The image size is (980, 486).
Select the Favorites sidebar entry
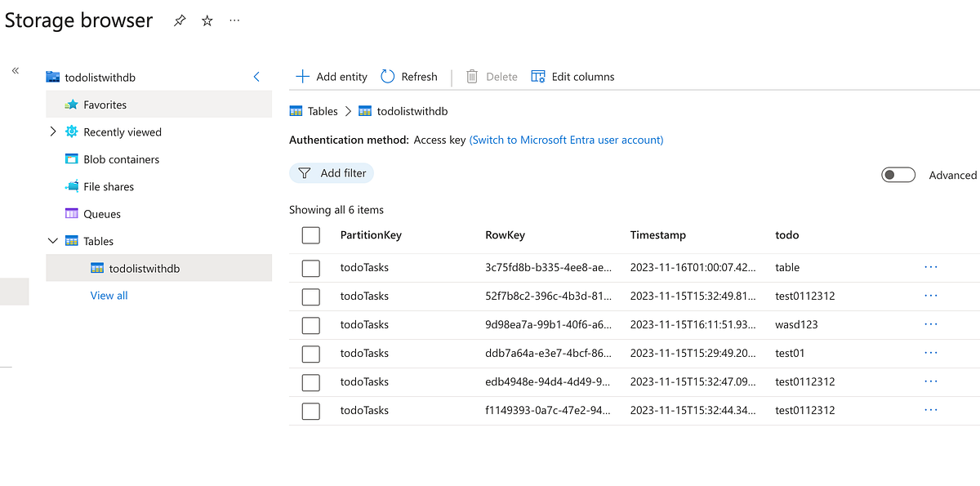pyautogui.click(x=105, y=104)
